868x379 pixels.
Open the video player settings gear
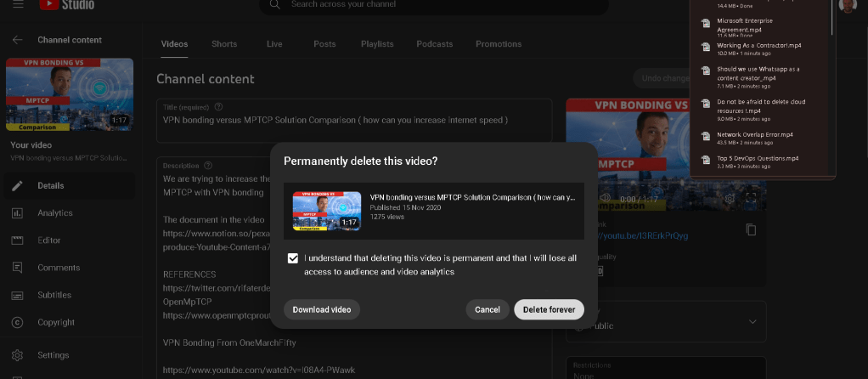tap(730, 198)
